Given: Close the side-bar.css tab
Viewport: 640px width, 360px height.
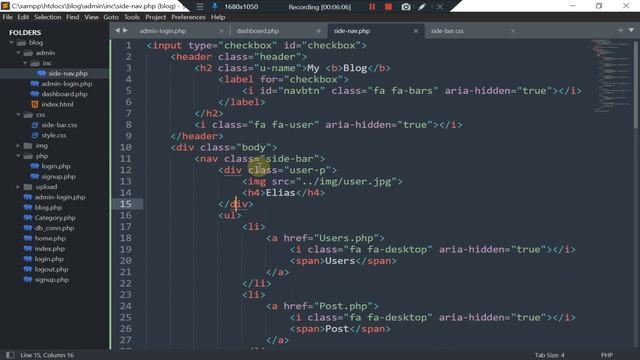Looking at the screenshot, I should click(x=513, y=31).
